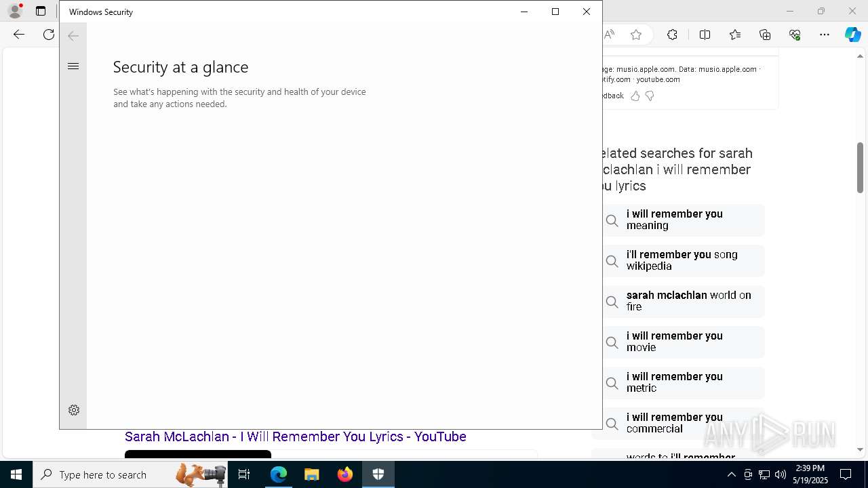Maximize the Windows Security window
Screen dimensions: 868x488
click(x=555, y=12)
